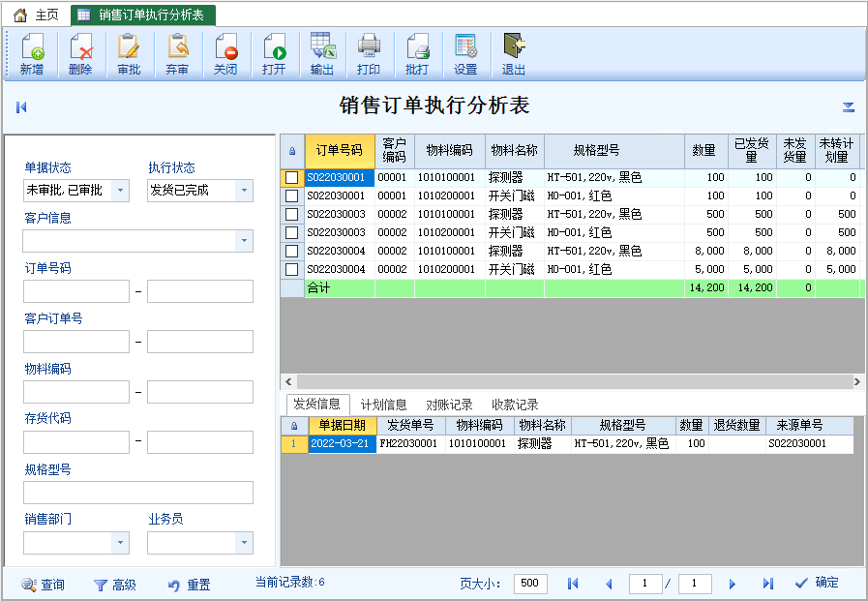Image resolution: width=868 pixels, height=601 pixels.
Task: Click the second 客户订单号 input field
Action: point(200,342)
